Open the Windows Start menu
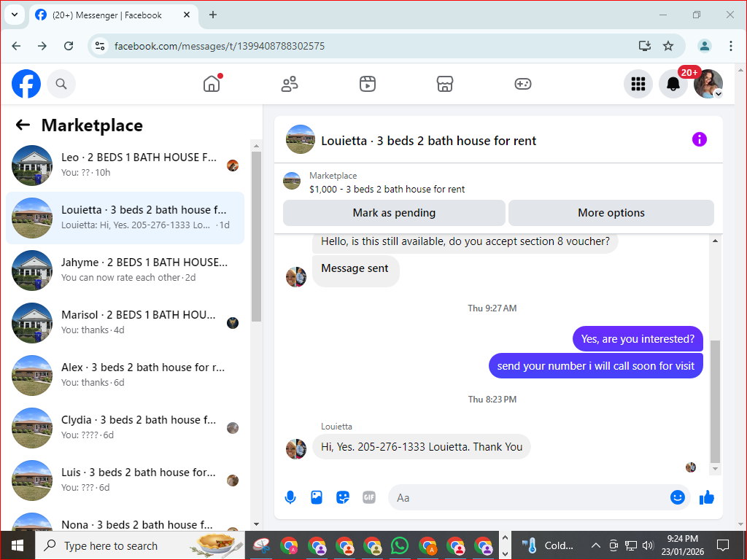This screenshot has height=560, width=747. coord(18,545)
